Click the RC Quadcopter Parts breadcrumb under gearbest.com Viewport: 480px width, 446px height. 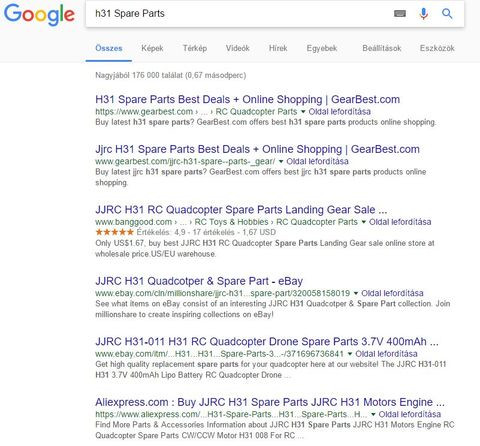coord(256,112)
